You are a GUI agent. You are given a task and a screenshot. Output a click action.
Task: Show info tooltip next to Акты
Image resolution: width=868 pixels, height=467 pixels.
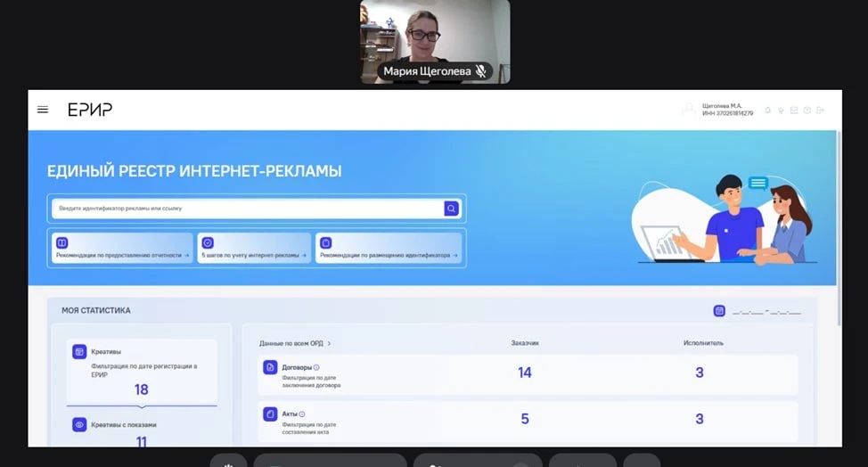(302, 414)
